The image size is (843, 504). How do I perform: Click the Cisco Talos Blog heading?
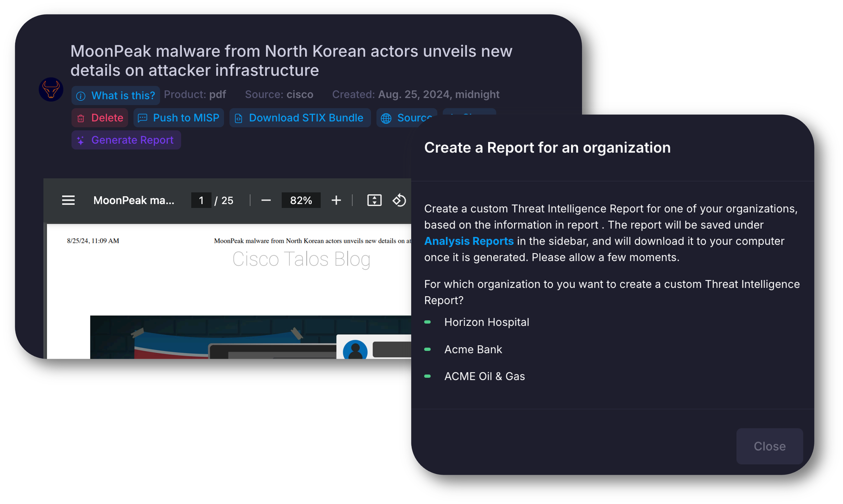click(x=301, y=259)
